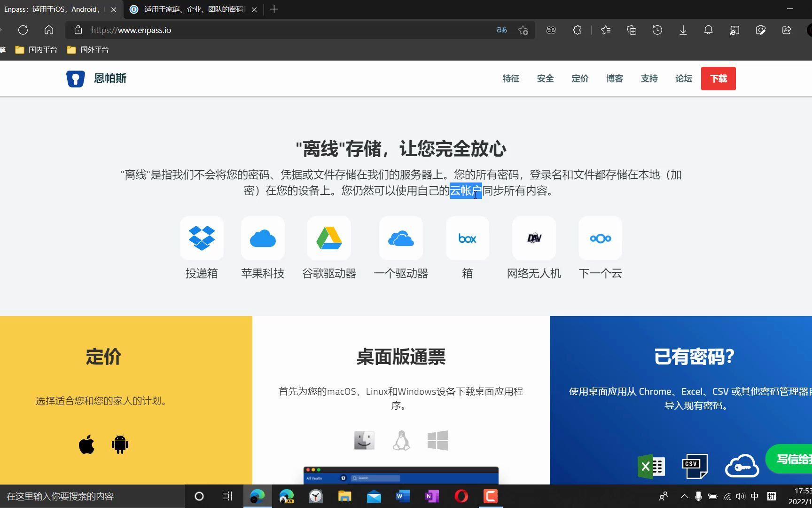Click the red 下载 download button
This screenshot has width=812, height=508.
718,79
